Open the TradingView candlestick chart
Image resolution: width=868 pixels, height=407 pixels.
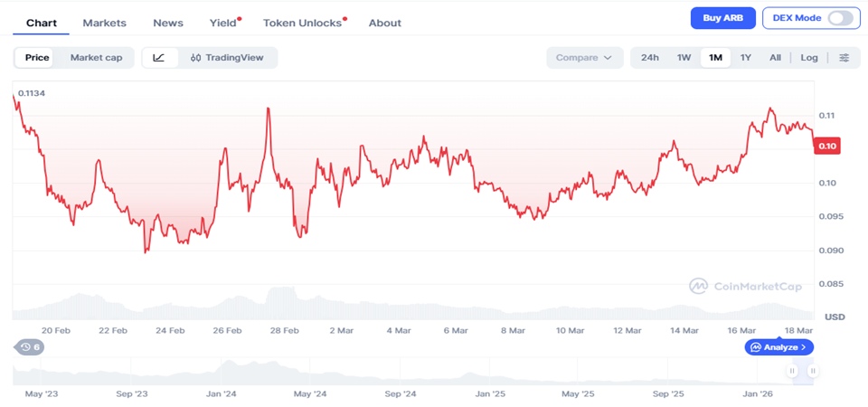[x=227, y=58]
